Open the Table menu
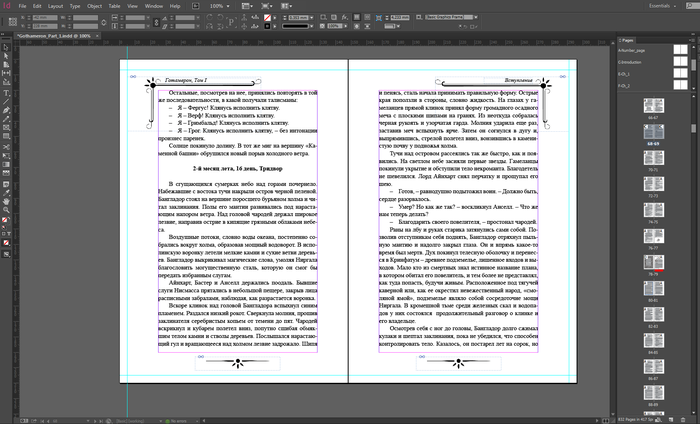 coord(113,5)
